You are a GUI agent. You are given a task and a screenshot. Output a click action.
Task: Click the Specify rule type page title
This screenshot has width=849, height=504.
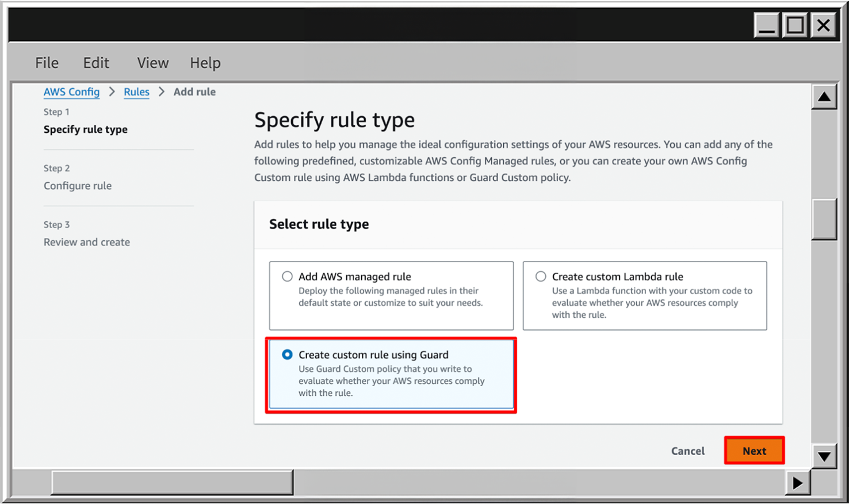[x=334, y=120]
